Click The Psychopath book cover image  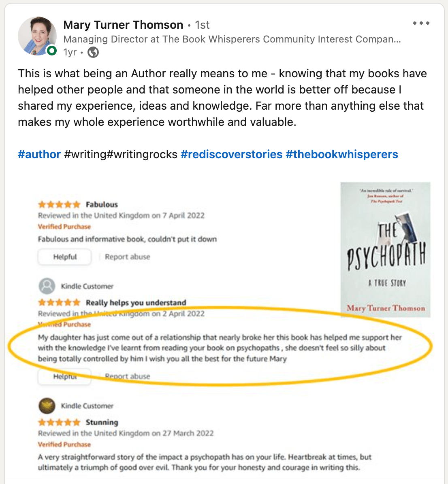click(385, 249)
